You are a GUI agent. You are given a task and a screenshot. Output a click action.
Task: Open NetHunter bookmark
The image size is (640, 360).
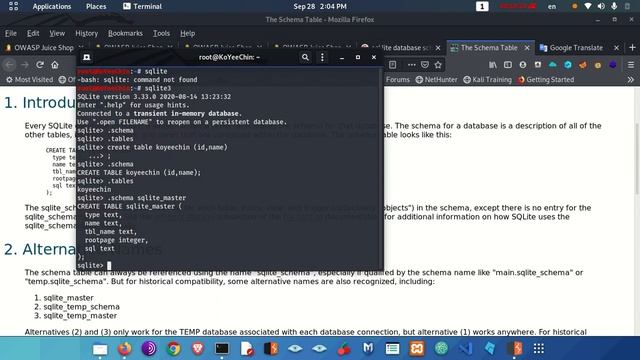[x=436, y=80]
